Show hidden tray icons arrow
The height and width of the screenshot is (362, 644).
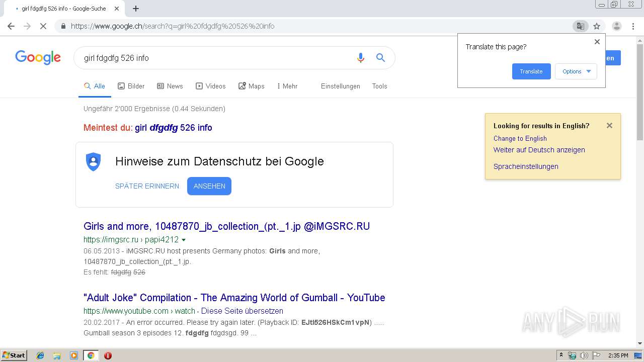pos(561,355)
